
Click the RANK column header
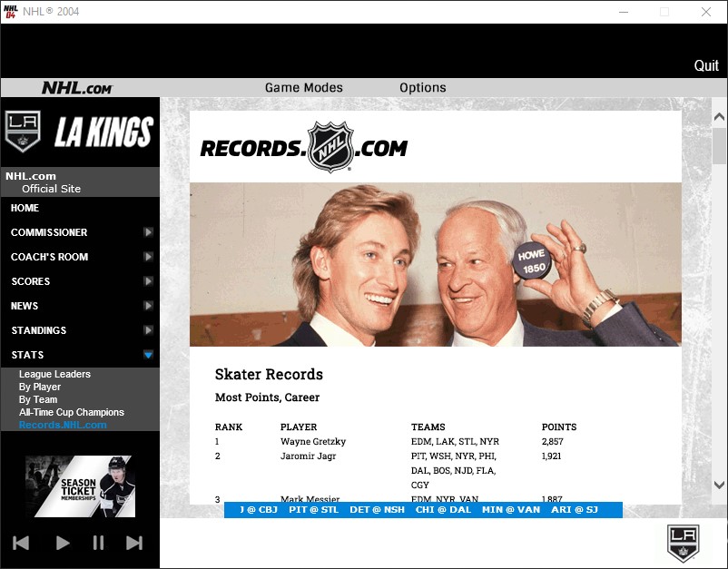pyautogui.click(x=229, y=427)
